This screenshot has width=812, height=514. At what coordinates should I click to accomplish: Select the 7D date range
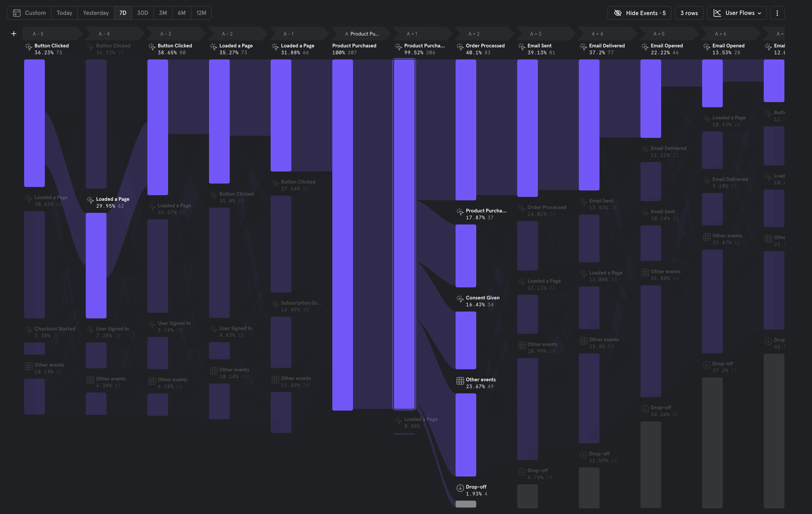(x=123, y=13)
